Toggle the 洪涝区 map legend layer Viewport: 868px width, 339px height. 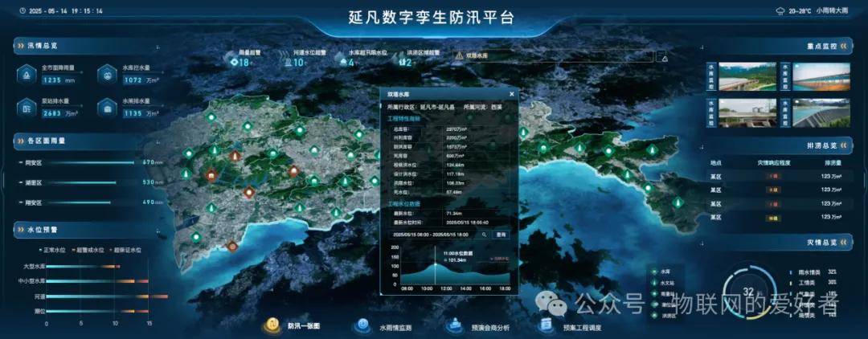[x=662, y=315]
